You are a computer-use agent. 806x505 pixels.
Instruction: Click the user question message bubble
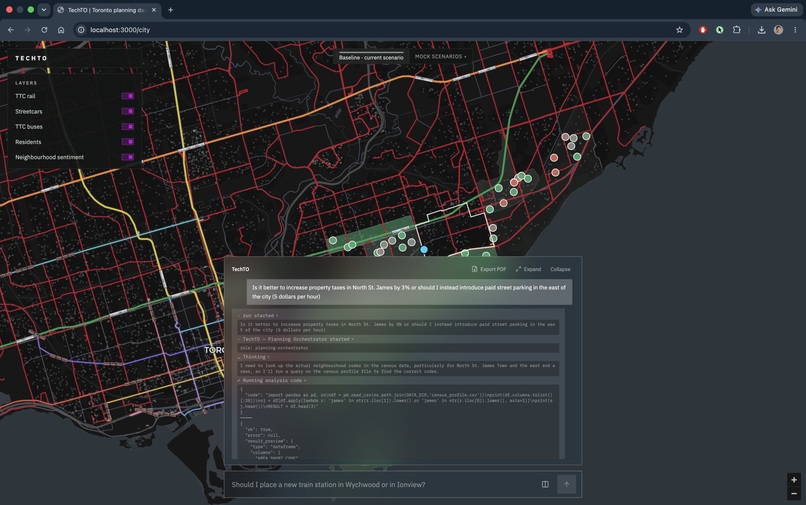409,292
